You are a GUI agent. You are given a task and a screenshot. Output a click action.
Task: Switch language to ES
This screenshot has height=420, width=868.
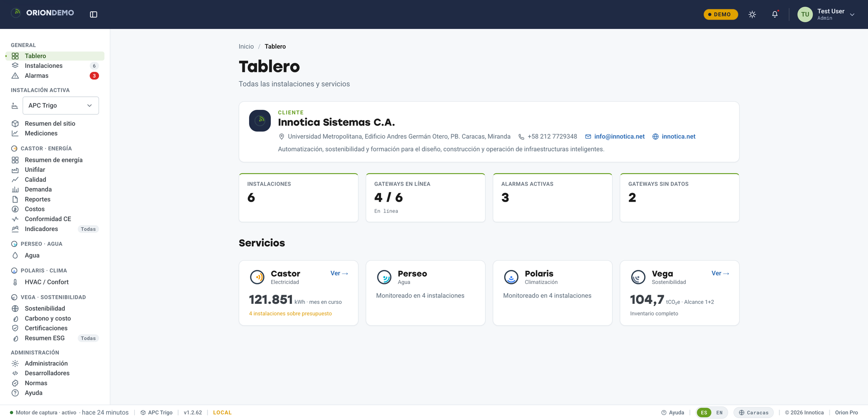click(704, 413)
